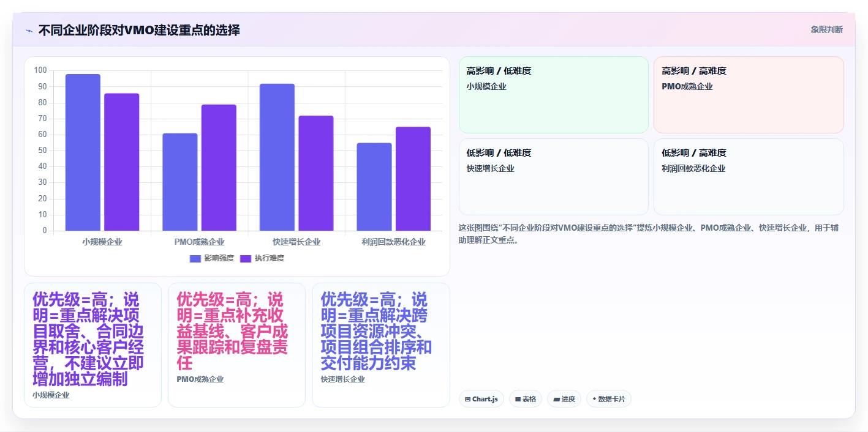
Task: Click the caption PMO成熟企业 under pink text
Action: click(200, 379)
